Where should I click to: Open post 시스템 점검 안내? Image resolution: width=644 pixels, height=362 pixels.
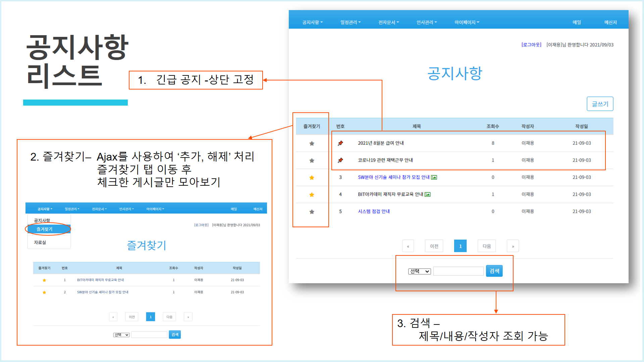[x=374, y=212]
